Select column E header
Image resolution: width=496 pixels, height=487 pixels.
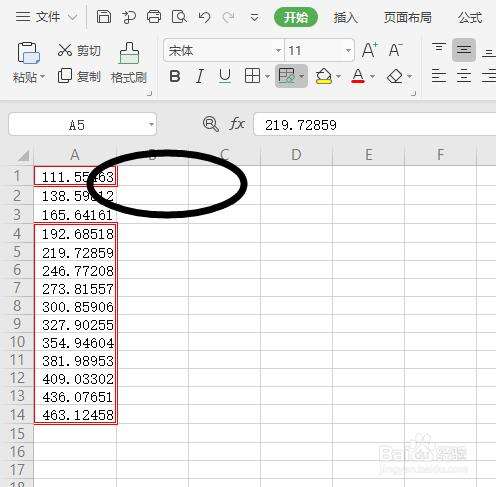[x=368, y=155]
